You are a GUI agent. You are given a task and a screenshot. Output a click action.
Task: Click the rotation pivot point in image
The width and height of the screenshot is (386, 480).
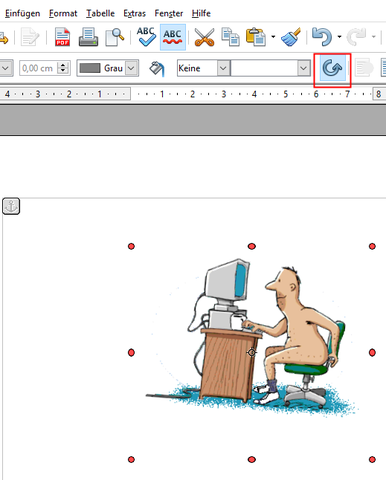pos(252,352)
